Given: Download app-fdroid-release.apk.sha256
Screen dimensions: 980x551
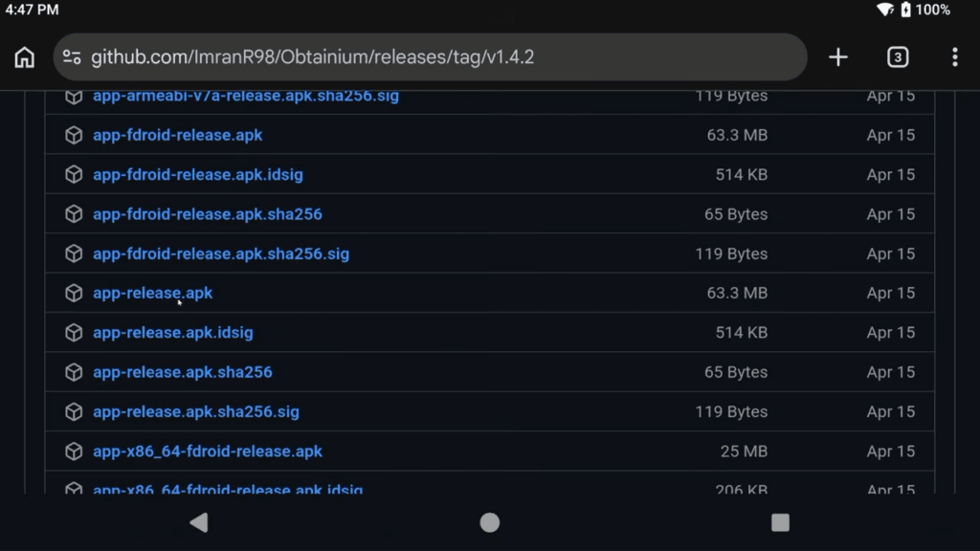Looking at the screenshot, I should [208, 213].
